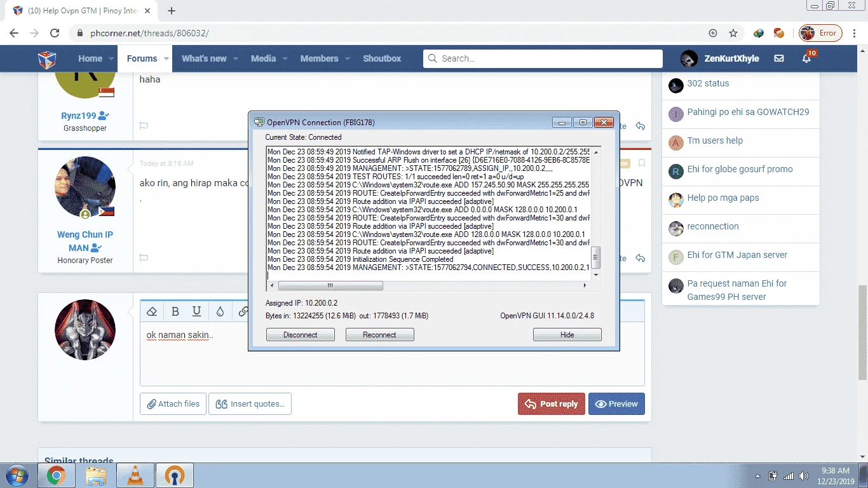Click the Insert quotes button

[250, 403]
